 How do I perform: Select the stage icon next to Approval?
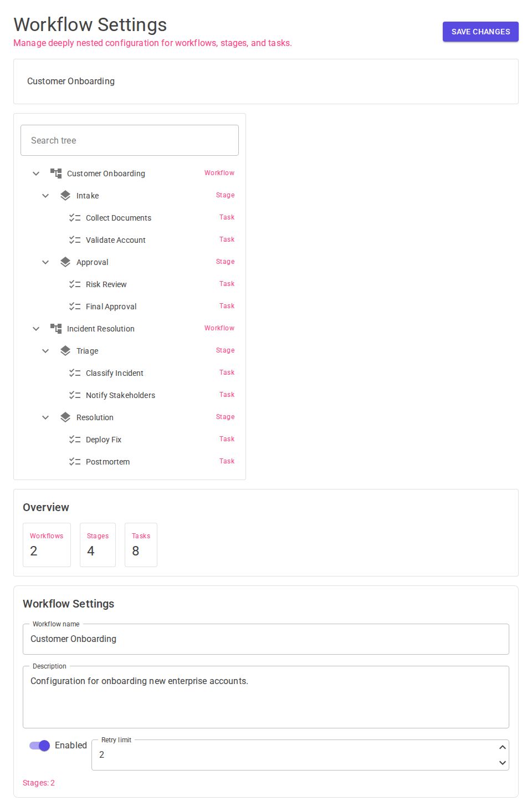tap(65, 262)
